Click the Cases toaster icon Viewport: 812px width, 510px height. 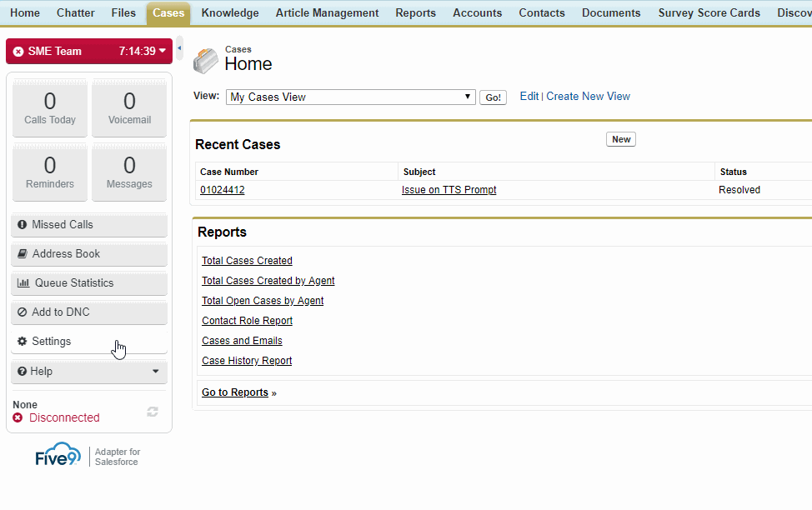[206, 60]
